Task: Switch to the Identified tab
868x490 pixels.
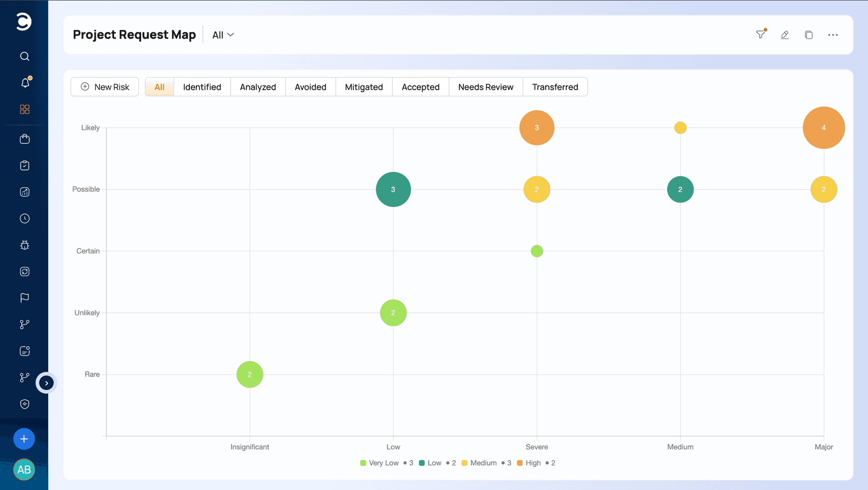Action: pos(202,87)
